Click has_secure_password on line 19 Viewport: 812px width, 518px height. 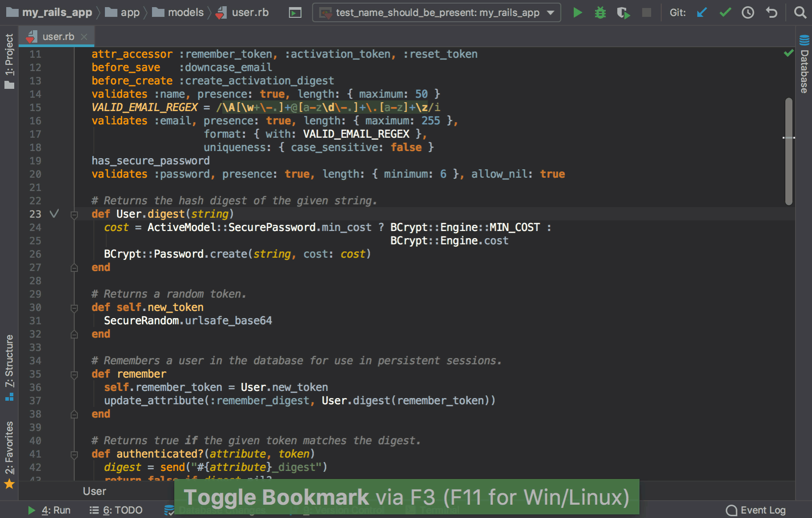(151, 161)
